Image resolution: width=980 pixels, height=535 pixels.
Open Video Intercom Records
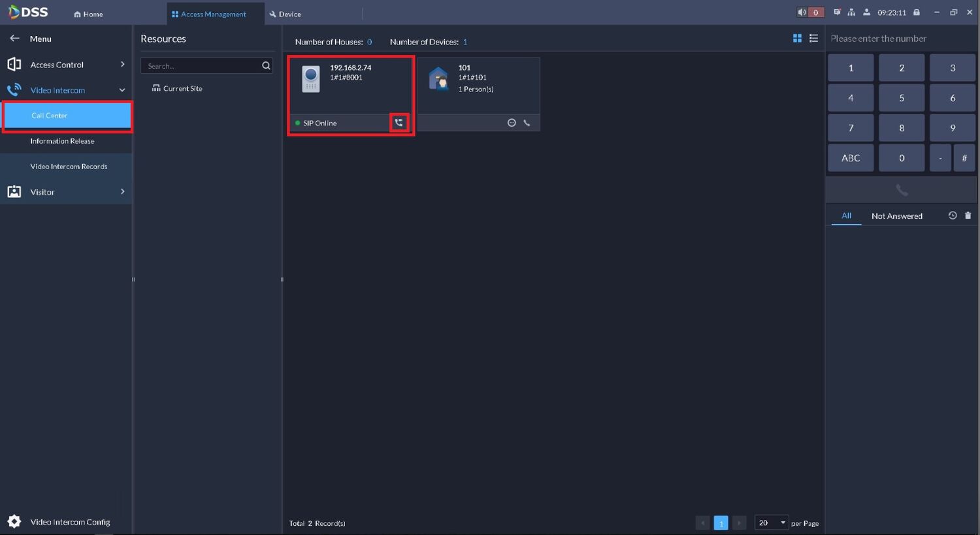click(x=69, y=167)
